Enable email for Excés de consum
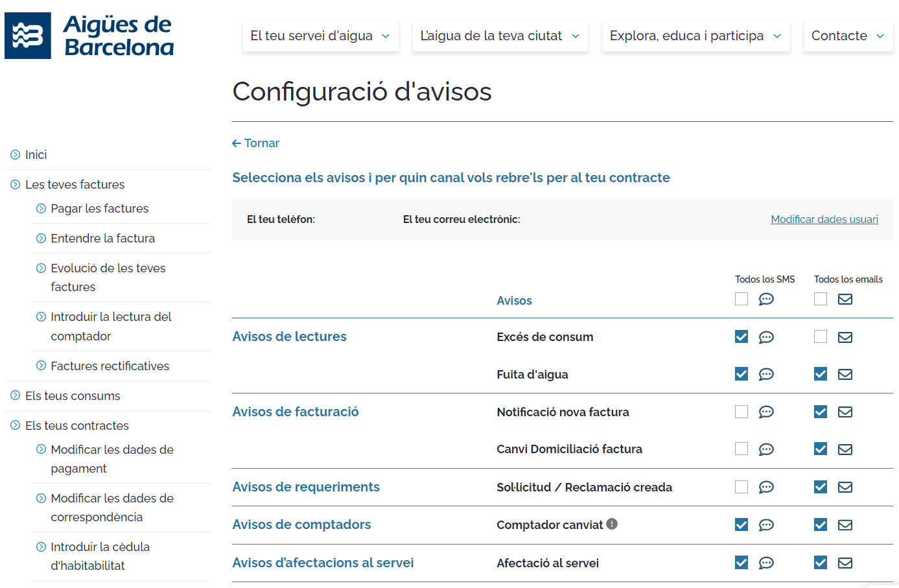The height and width of the screenshot is (588, 899). click(x=821, y=336)
